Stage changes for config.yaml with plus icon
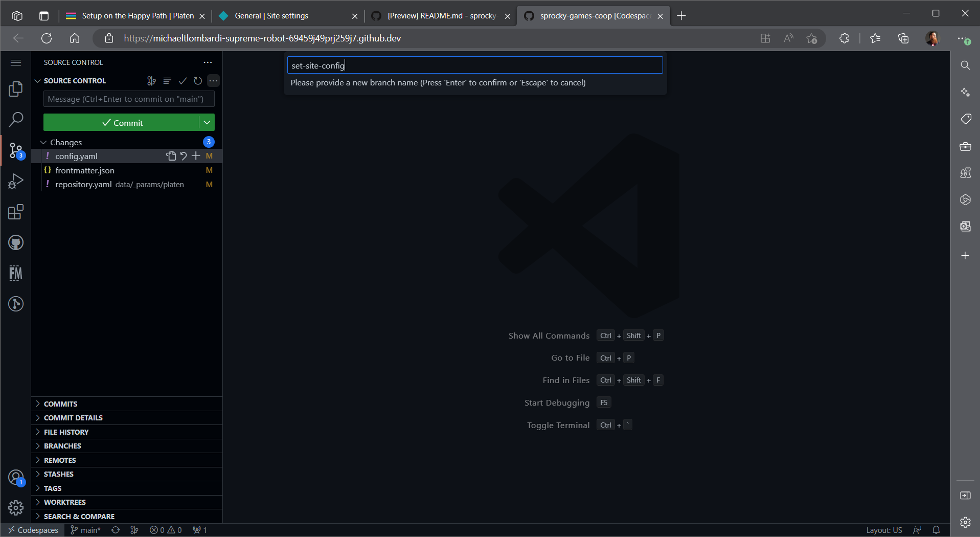 pos(196,156)
